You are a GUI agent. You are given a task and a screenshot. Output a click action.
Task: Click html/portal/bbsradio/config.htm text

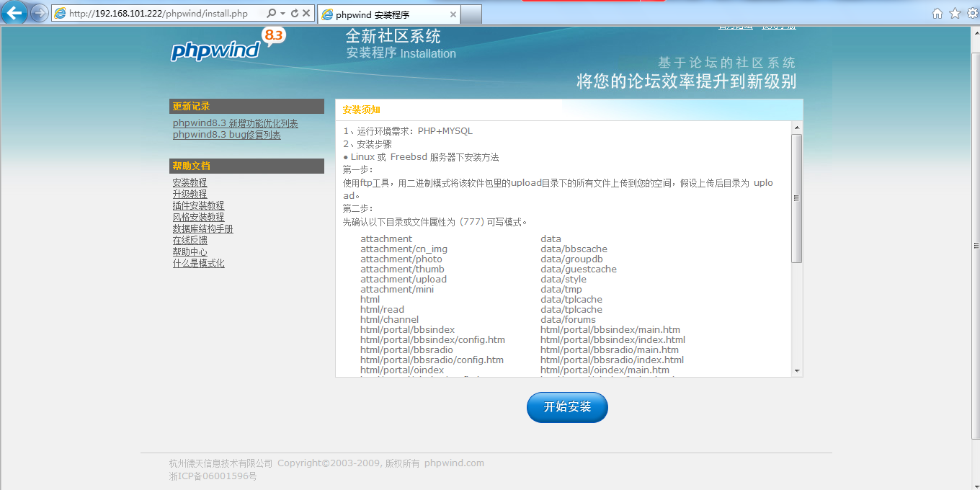point(432,360)
